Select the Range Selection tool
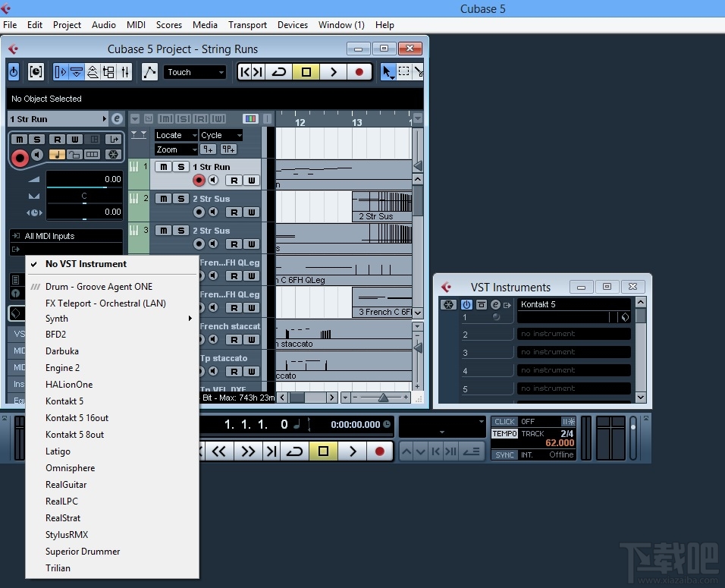Screen dimensions: 725x588 click(x=403, y=72)
